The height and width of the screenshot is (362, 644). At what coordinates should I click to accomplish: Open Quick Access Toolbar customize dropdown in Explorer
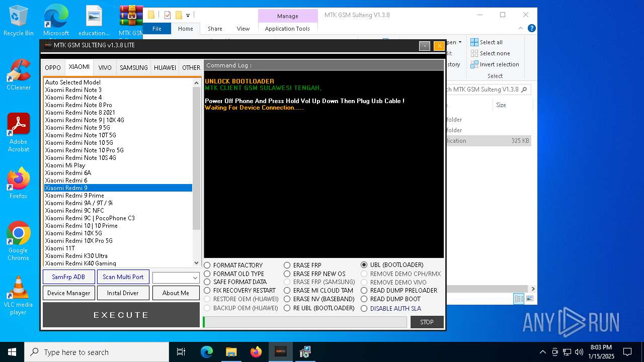coord(188,15)
